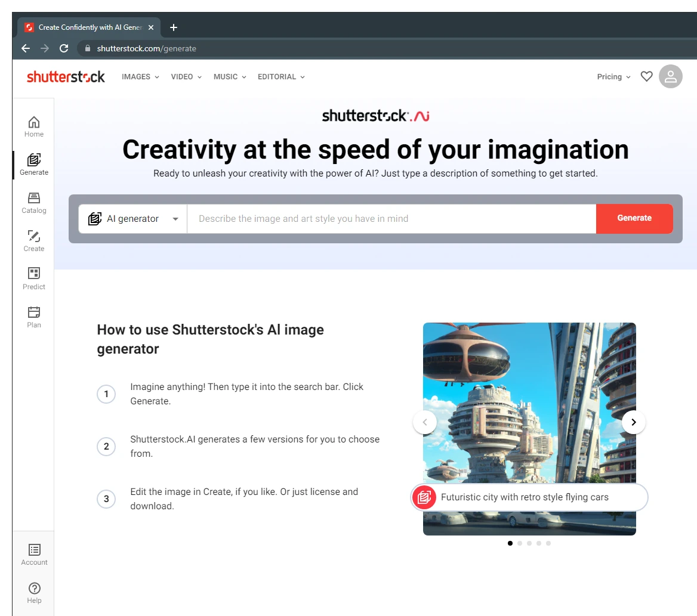Select the Generate sidebar icon
Screen dimensions: 697x616
pos(34,165)
